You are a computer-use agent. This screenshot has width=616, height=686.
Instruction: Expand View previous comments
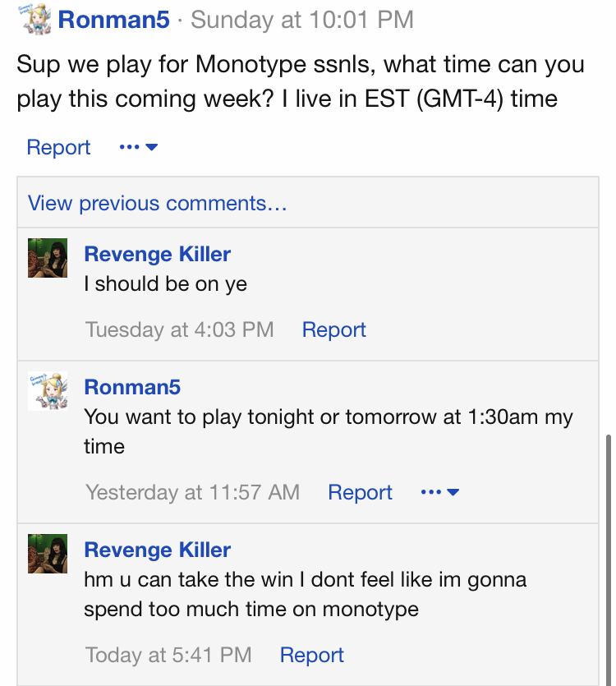157,203
